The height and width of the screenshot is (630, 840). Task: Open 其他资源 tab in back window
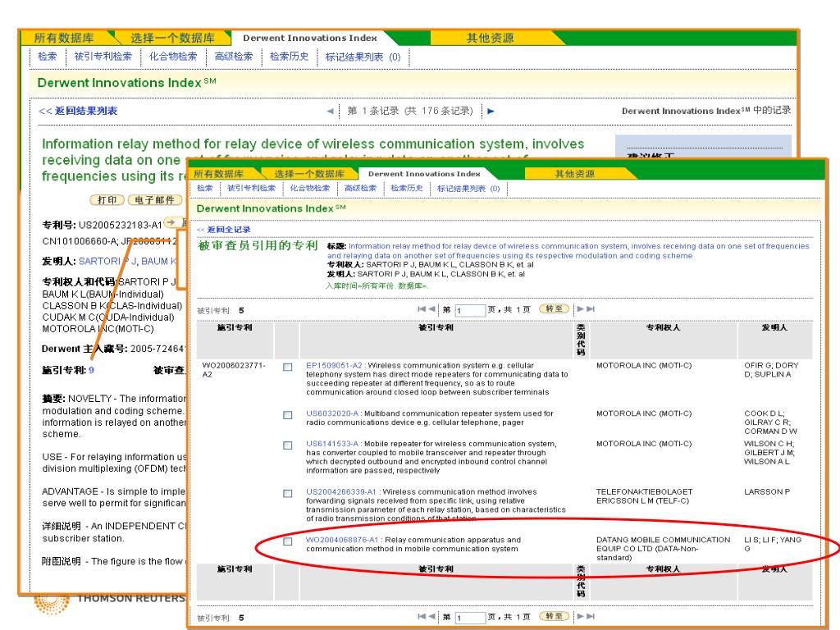(x=491, y=38)
